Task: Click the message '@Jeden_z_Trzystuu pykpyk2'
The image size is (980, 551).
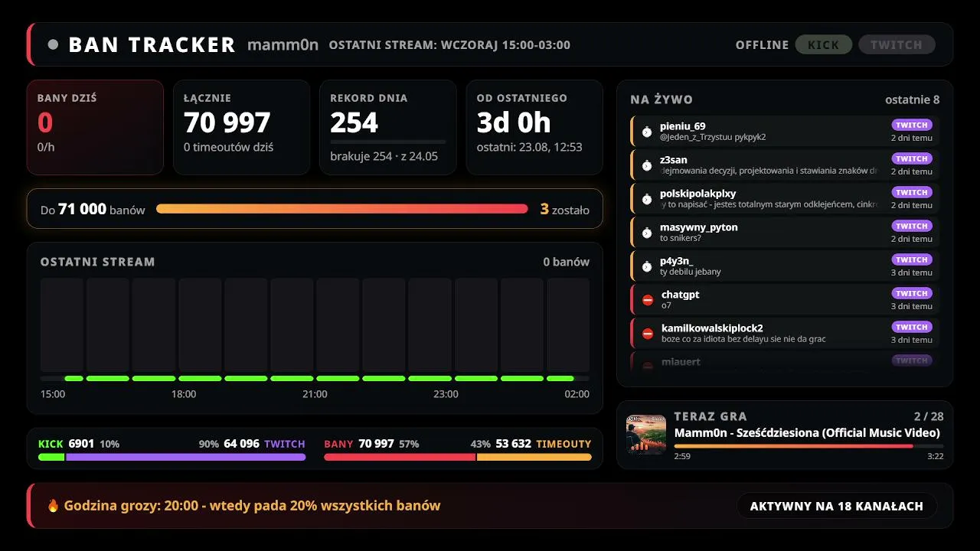Action: 713,137
